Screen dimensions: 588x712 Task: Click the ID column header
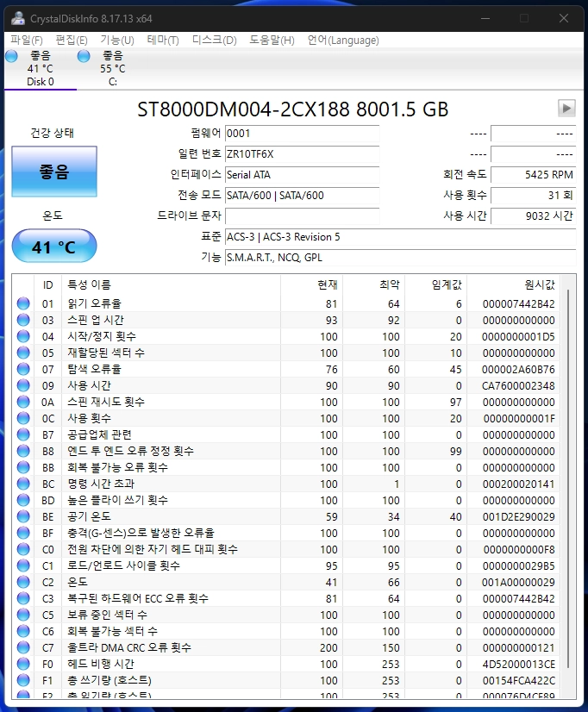coord(48,284)
